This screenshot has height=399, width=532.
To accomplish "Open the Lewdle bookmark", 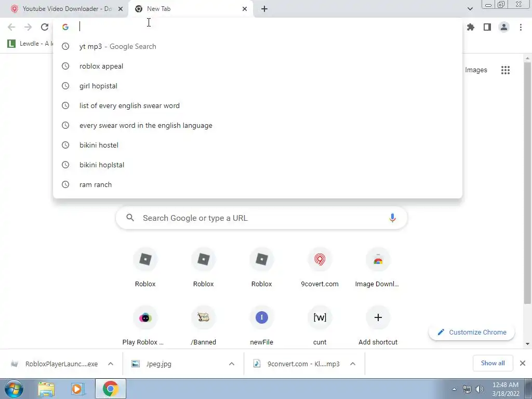I will [30, 44].
